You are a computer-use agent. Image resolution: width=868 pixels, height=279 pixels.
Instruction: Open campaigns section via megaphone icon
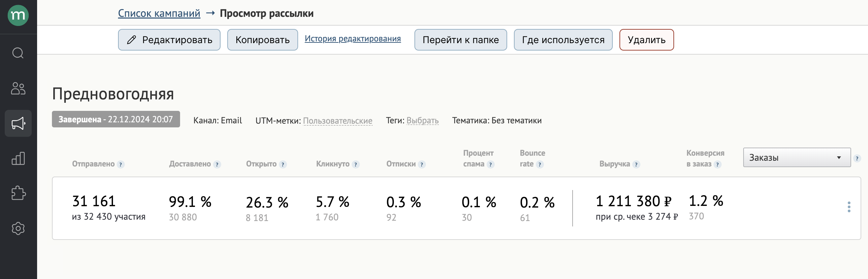(18, 123)
